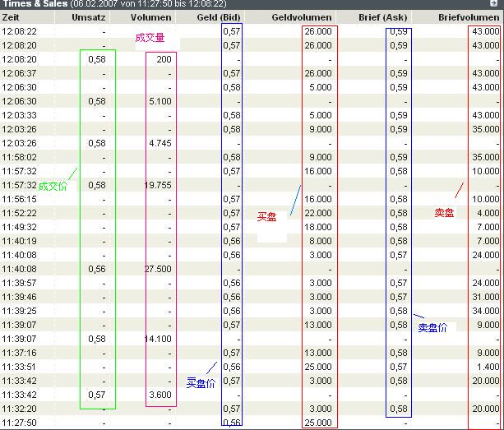Select the 11:40:19 time entry
Viewport: 504px width, 430px height.
tap(19, 241)
